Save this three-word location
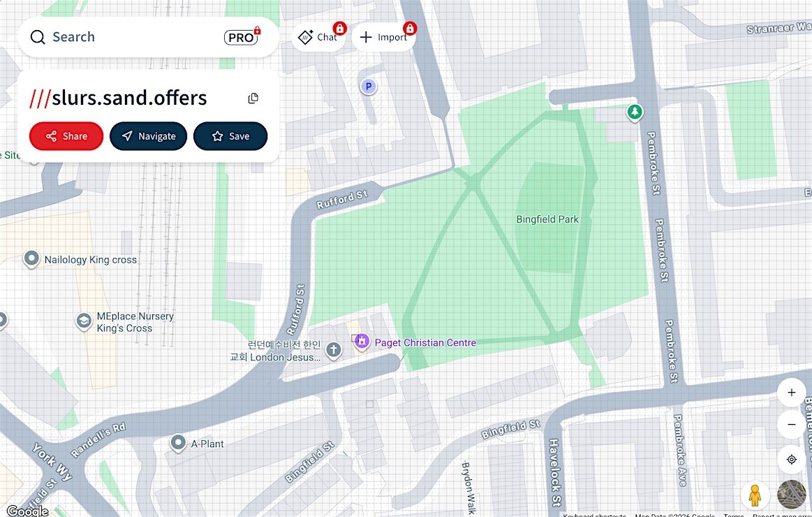The width and height of the screenshot is (812, 517). tap(230, 136)
